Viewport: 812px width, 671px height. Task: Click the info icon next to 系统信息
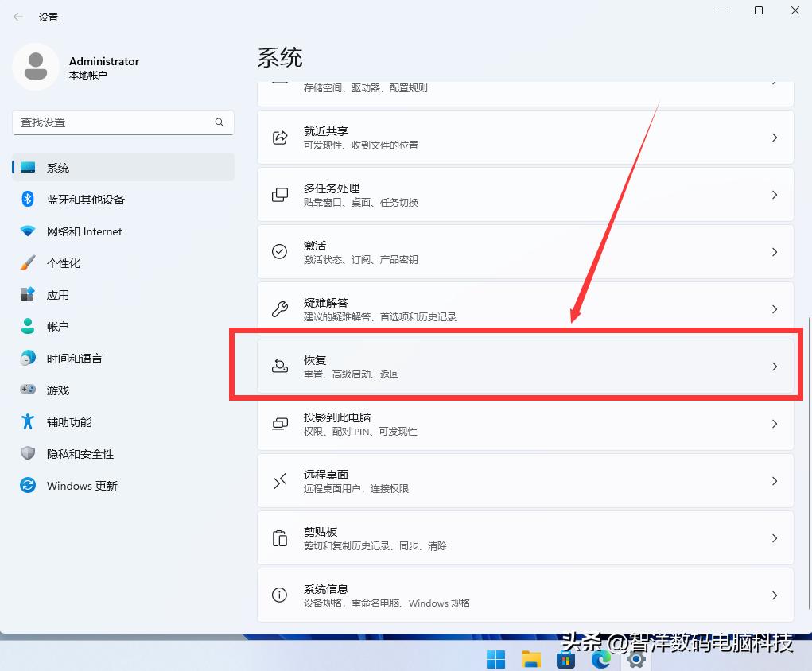pyautogui.click(x=279, y=595)
